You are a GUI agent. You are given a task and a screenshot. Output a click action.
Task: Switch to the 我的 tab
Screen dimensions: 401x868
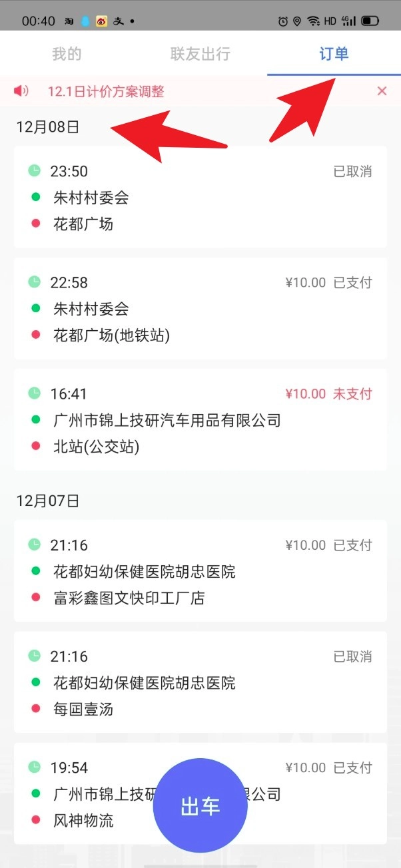pyautogui.click(x=67, y=54)
